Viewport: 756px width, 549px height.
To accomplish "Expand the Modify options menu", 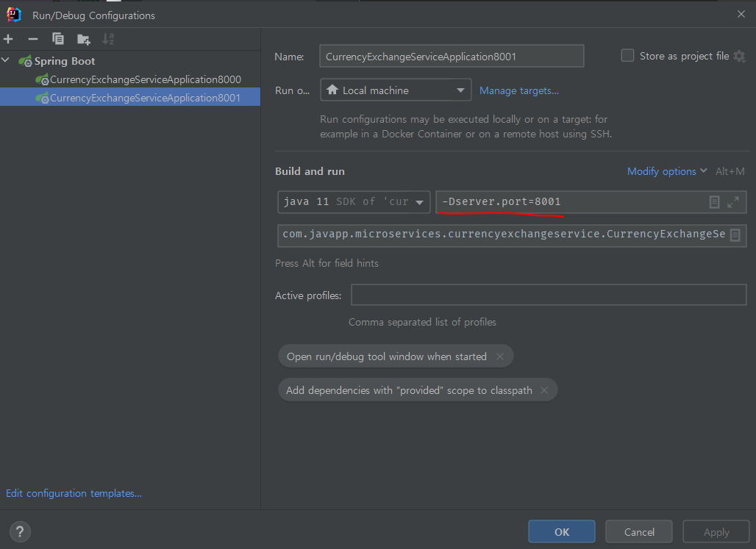I will click(667, 171).
